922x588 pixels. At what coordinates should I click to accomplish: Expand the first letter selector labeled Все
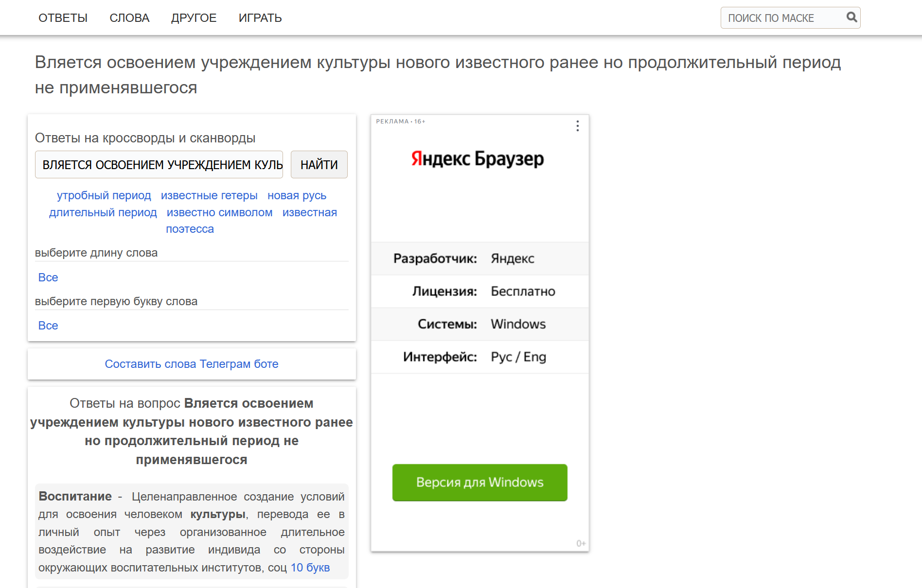[x=48, y=325]
